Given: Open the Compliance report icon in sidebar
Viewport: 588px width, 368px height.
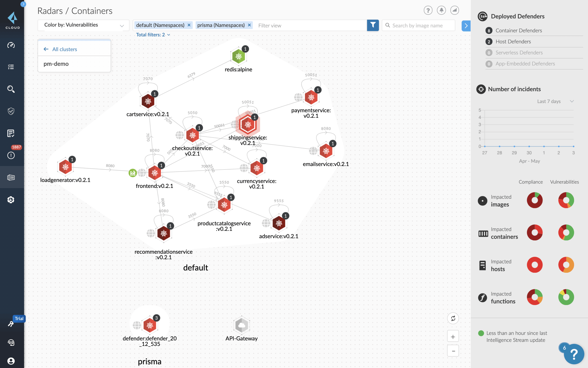Looking at the screenshot, I should [11, 133].
